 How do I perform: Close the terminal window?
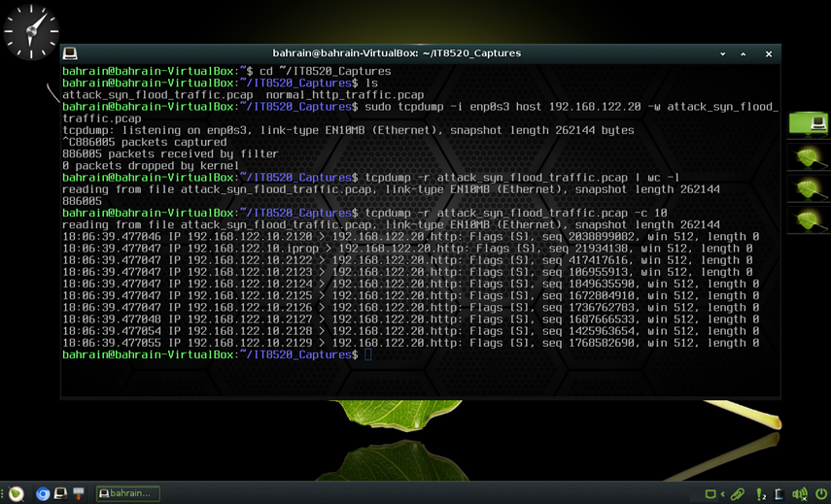click(769, 54)
